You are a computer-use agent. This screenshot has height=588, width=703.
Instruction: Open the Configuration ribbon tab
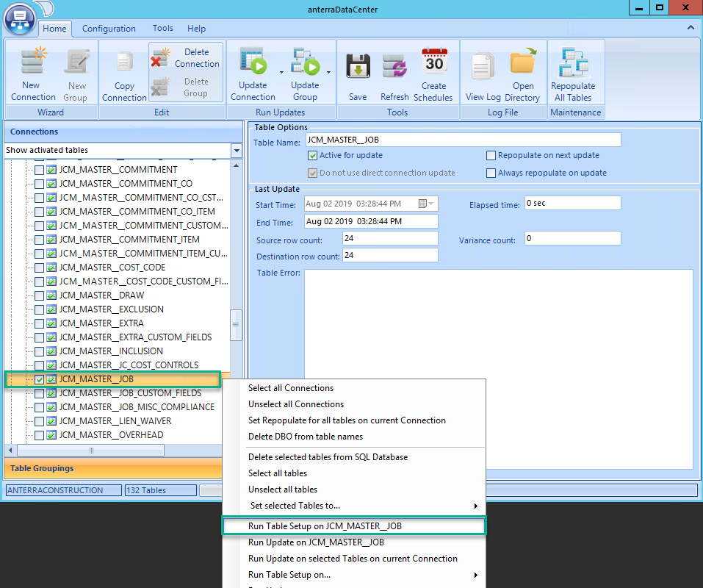pos(109,28)
